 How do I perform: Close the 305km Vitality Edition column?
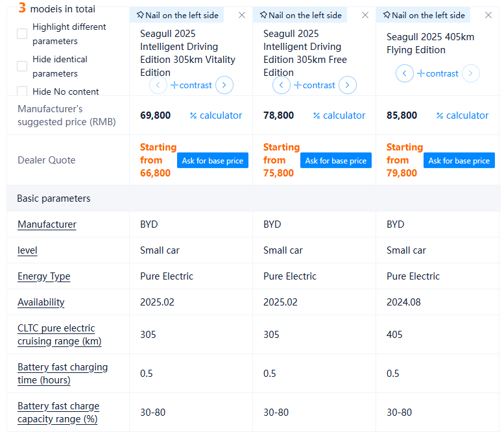click(x=242, y=15)
